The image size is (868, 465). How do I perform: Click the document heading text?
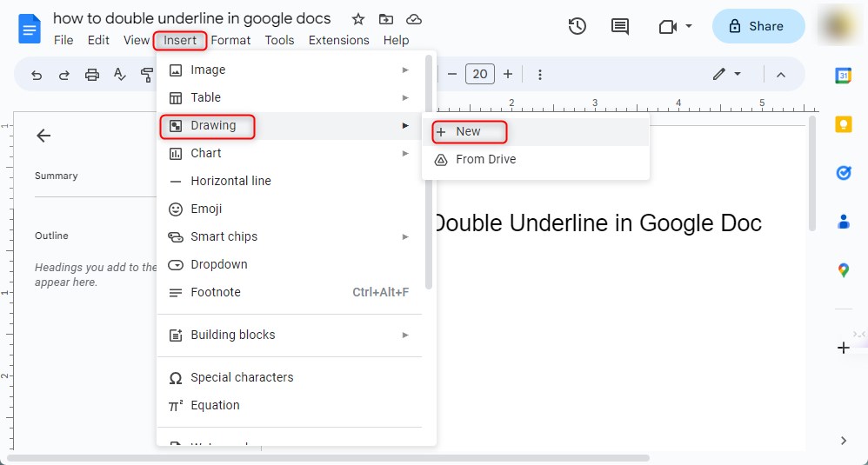(x=598, y=223)
